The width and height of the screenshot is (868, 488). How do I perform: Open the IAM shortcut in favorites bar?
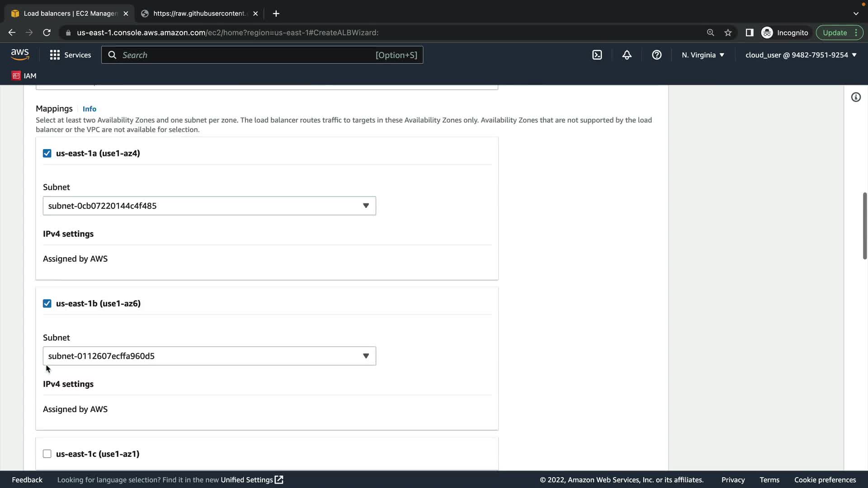[x=24, y=75]
